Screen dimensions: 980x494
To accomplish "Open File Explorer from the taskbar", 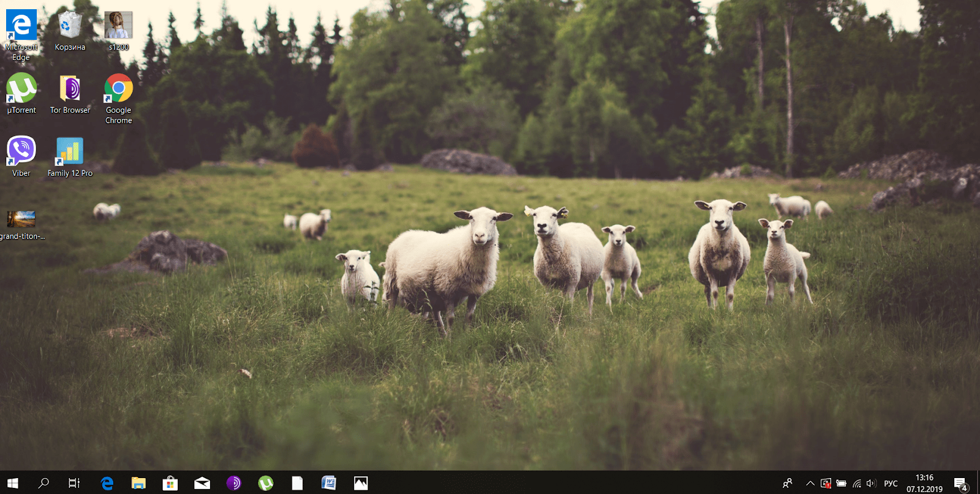I will point(138,483).
